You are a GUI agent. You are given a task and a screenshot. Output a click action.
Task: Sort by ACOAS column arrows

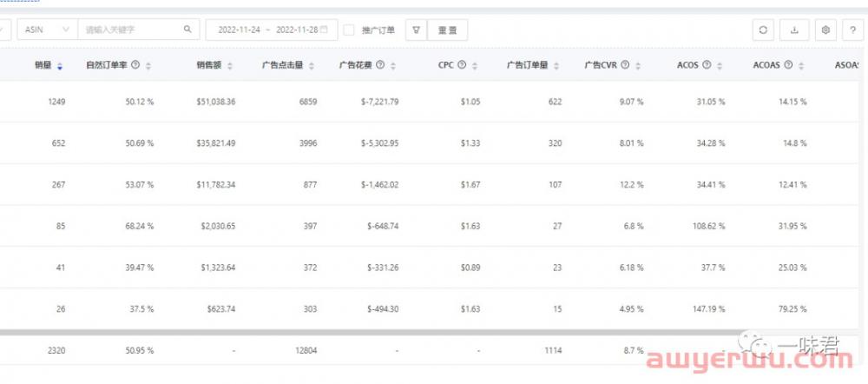pyautogui.click(x=801, y=66)
